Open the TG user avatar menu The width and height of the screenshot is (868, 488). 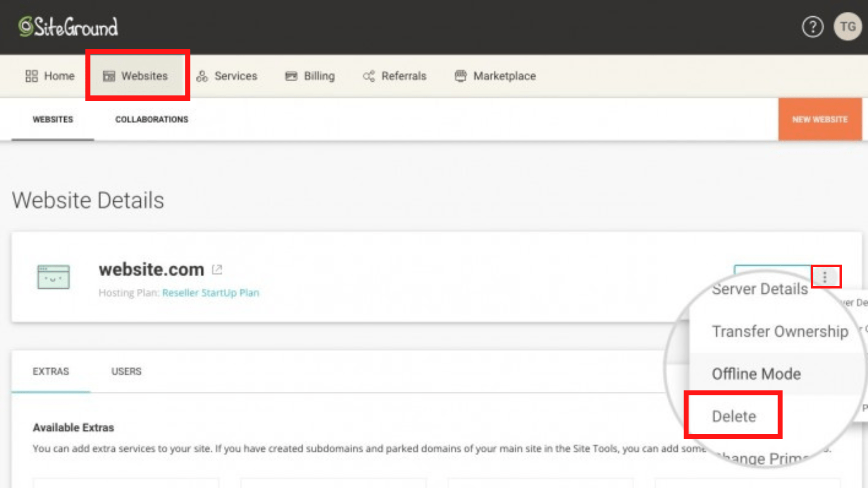(x=848, y=27)
